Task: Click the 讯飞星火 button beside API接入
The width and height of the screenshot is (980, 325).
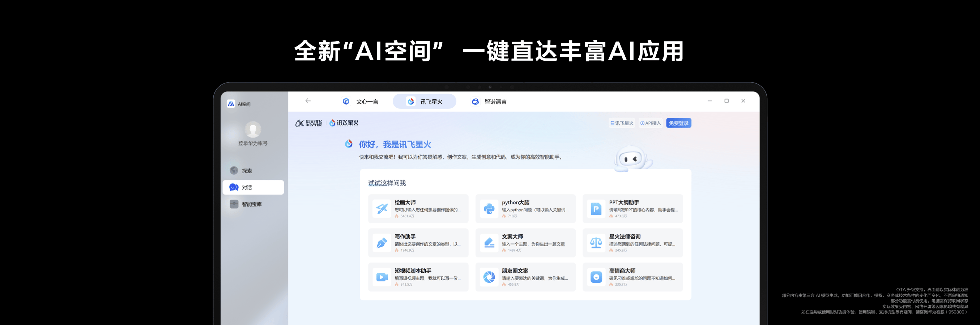Action: click(x=622, y=123)
